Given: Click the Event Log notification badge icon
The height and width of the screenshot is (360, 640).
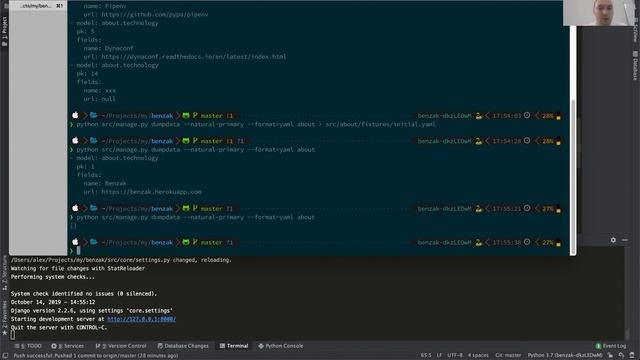Looking at the screenshot, I should point(598,346).
